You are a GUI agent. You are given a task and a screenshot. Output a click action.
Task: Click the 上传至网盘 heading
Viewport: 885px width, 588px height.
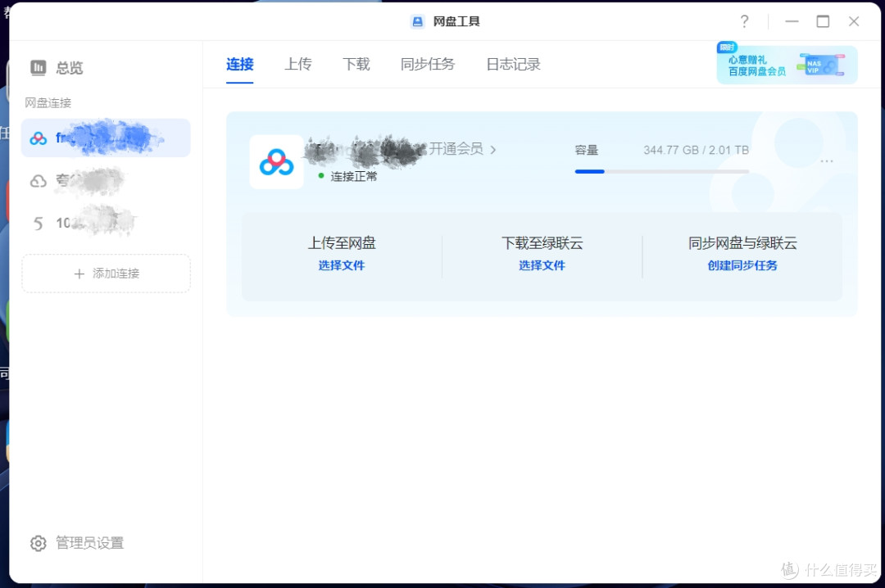[342, 243]
